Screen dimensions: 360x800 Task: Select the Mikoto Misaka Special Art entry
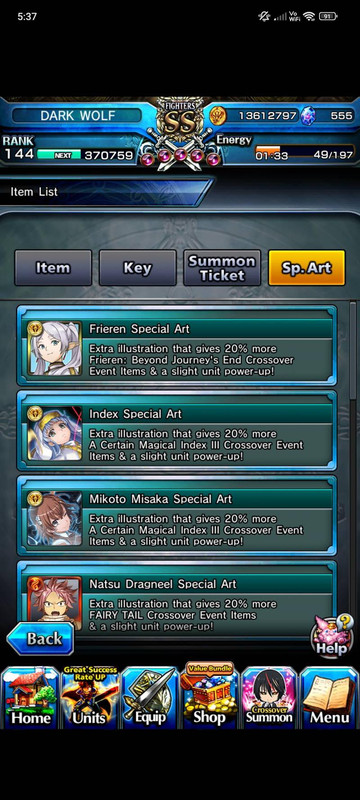[176, 515]
